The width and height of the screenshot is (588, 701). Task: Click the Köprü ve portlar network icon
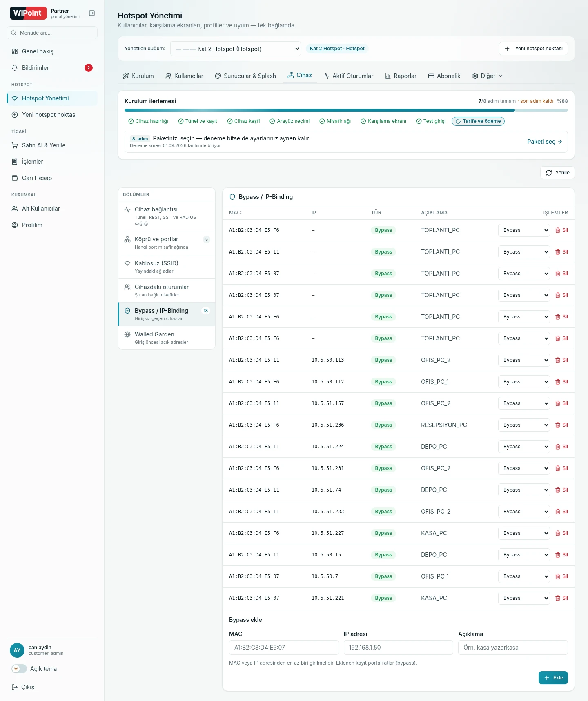coord(127,239)
